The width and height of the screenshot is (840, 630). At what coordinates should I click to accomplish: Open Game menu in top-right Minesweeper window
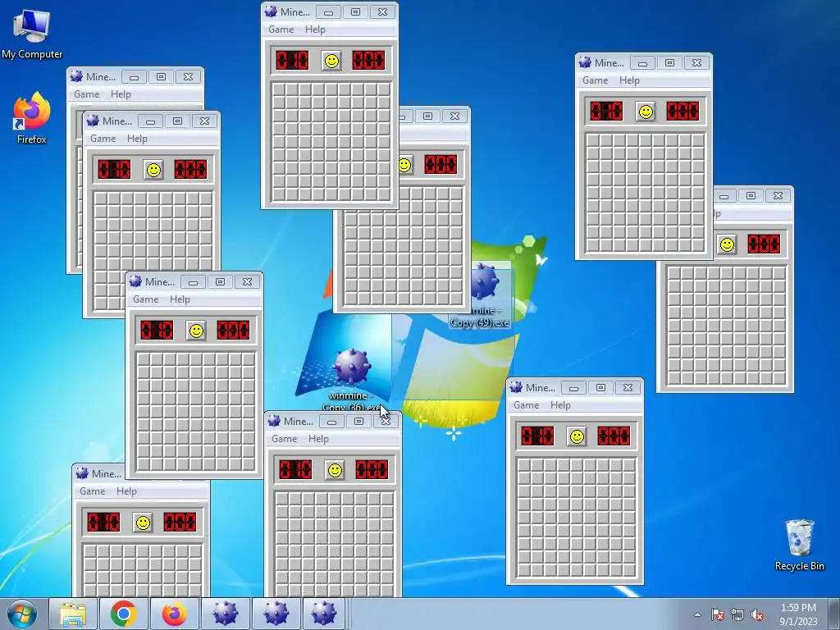[596, 80]
